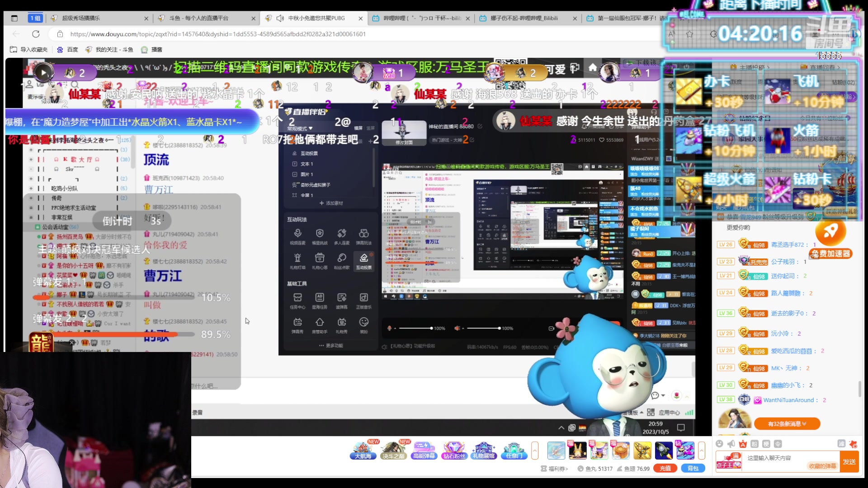Toggle the 梗 button in chat toolbar
Image resolution: width=868 pixels, height=488 pixels.
(766, 444)
